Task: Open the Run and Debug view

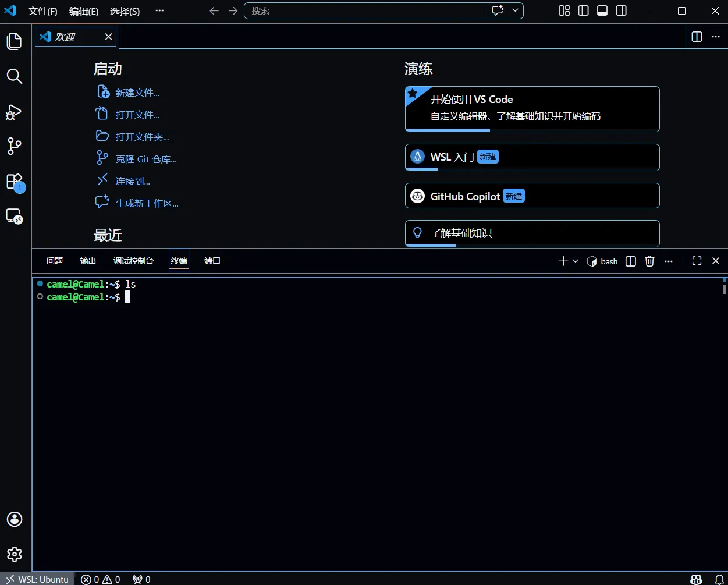Action: tap(15, 112)
